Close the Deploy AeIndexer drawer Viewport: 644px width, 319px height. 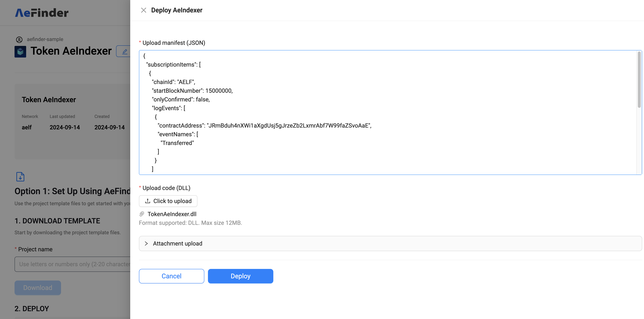coord(143,10)
